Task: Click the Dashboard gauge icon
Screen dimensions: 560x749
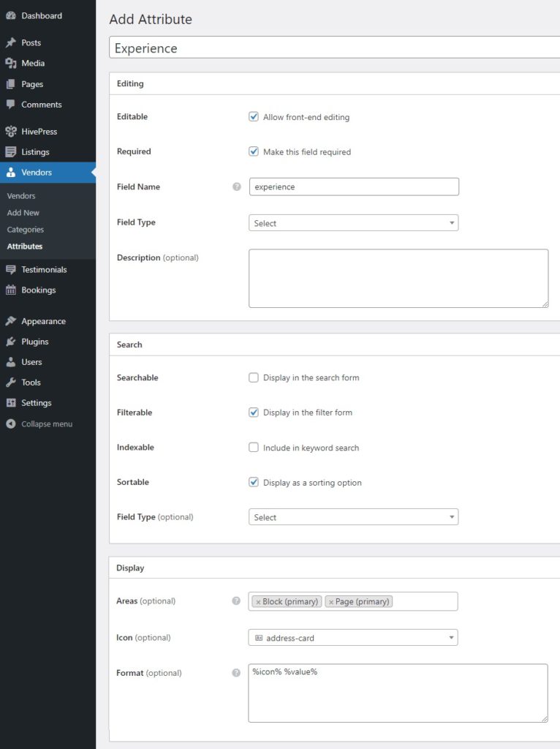Action: (11, 15)
